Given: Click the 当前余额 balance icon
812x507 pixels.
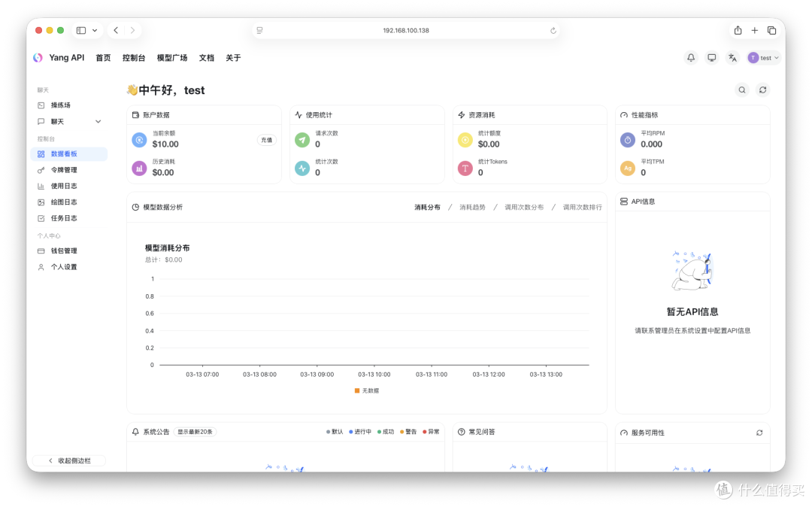Looking at the screenshot, I should click(139, 140).
